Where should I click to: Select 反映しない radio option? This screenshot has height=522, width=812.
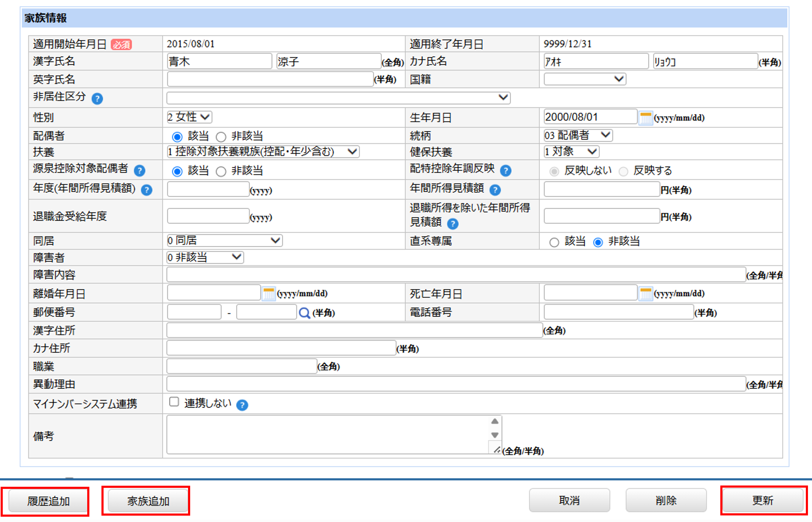tap(554, 171)
